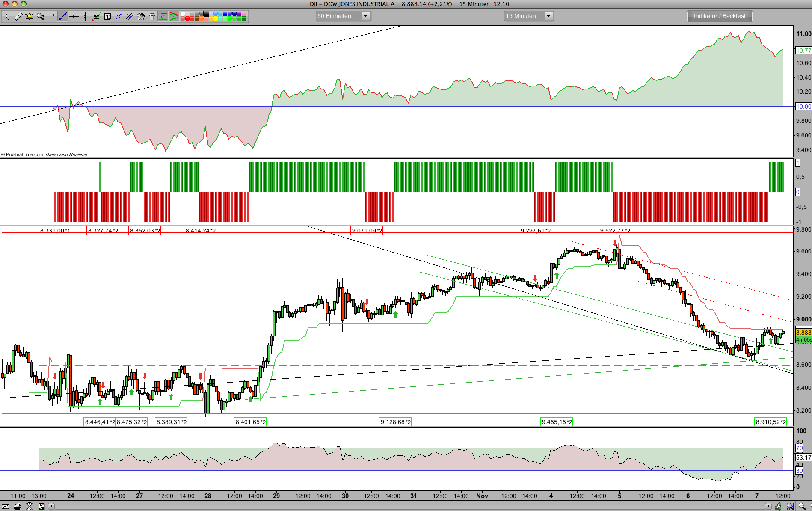Pick the brown color swatch

[197, 18]
